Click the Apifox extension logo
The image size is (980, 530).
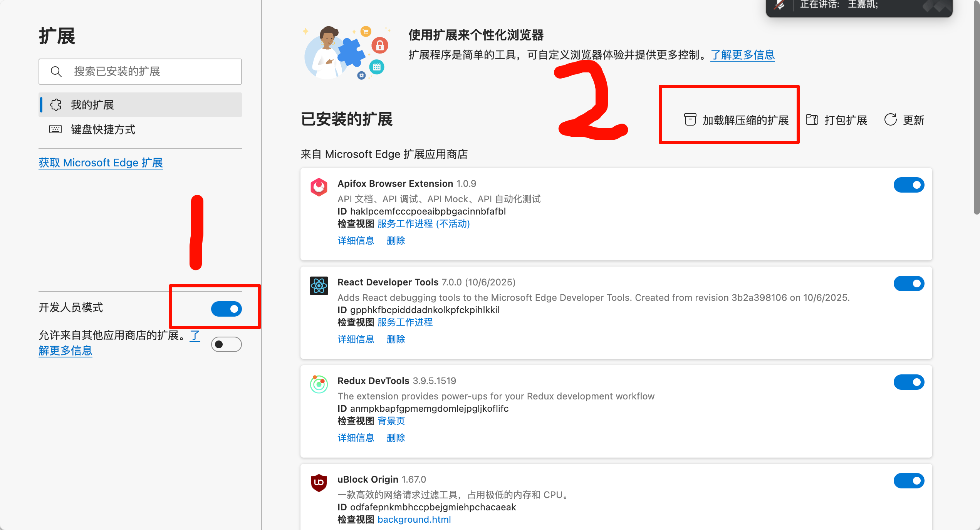[x=319, y=187]
